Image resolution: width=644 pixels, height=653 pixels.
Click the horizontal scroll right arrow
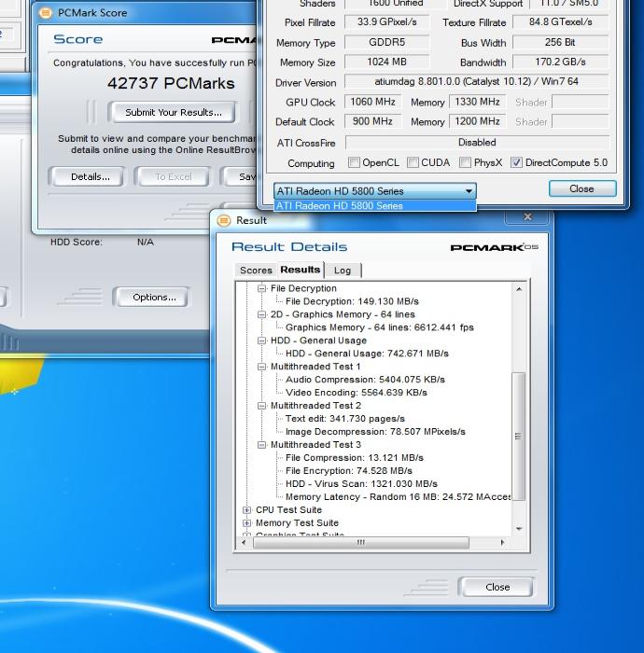pos(502,542)
